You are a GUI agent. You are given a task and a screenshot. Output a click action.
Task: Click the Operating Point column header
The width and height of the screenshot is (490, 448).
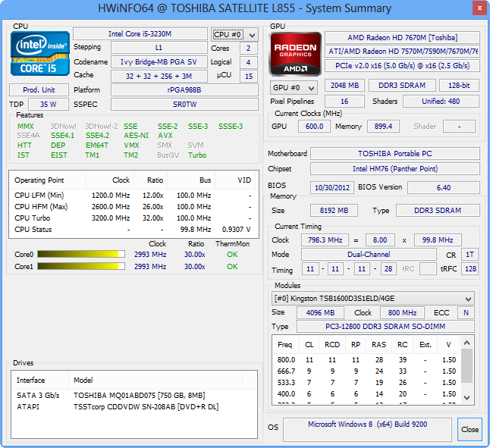click(x=48, y=180)
